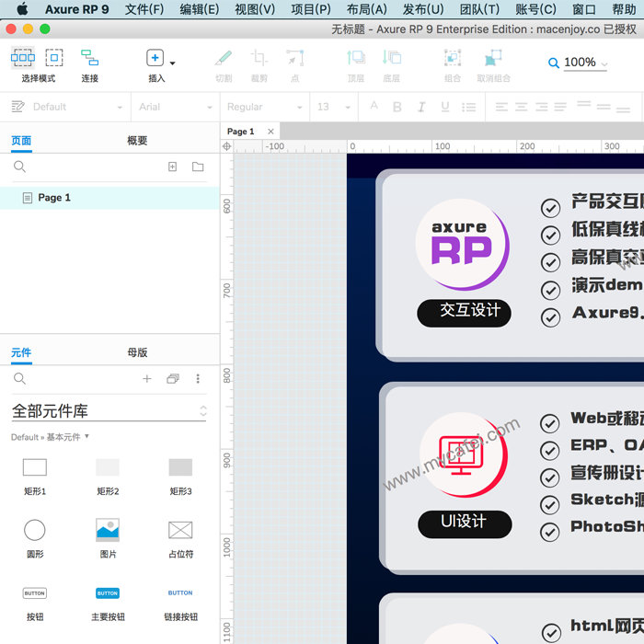This screenshot has width=644, height=644.
Task: Switch to the 概要 outline tab
Action: click(x=137, y=141)
